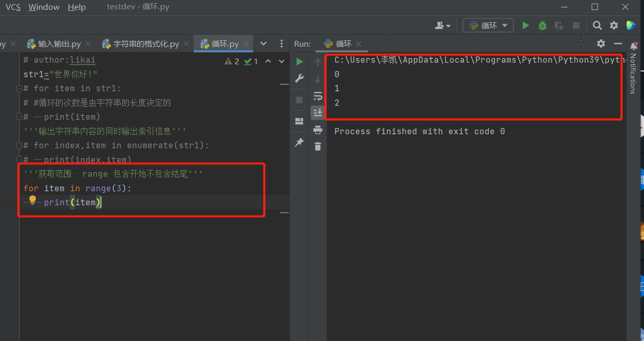Start debugging with the green bug icon
This screenshot has width=644, height=341.
coord(543,25)
